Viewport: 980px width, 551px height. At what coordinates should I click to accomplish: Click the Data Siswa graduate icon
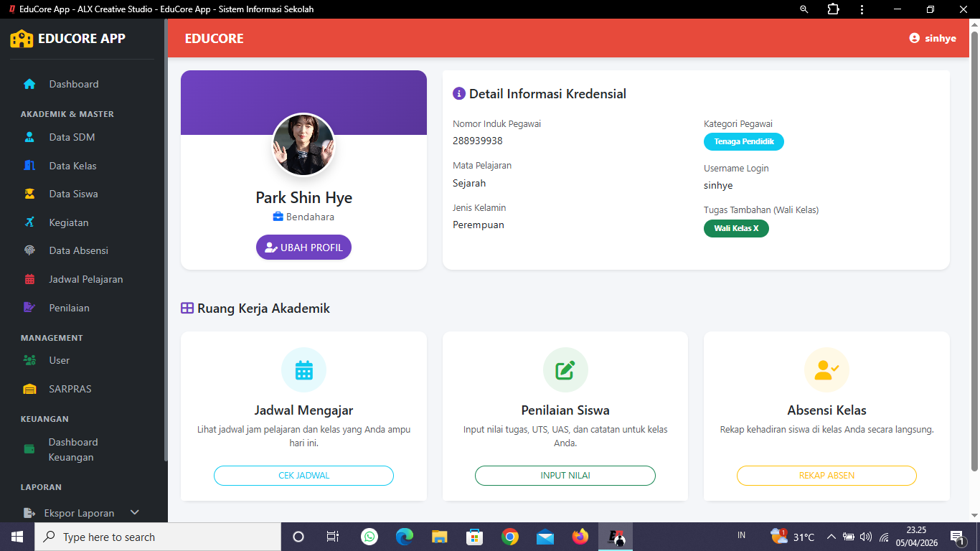click(29, 194)
